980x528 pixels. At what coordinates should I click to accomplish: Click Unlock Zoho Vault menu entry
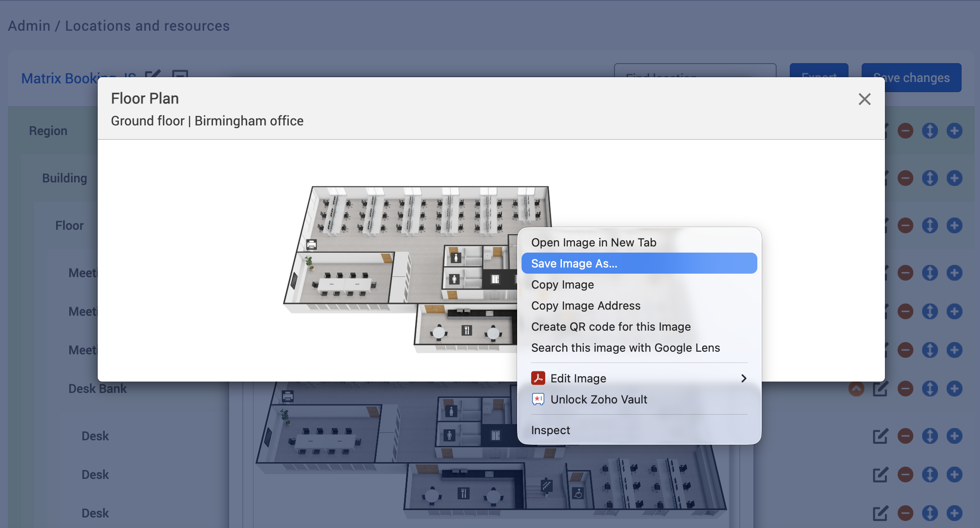pos(639,400)
